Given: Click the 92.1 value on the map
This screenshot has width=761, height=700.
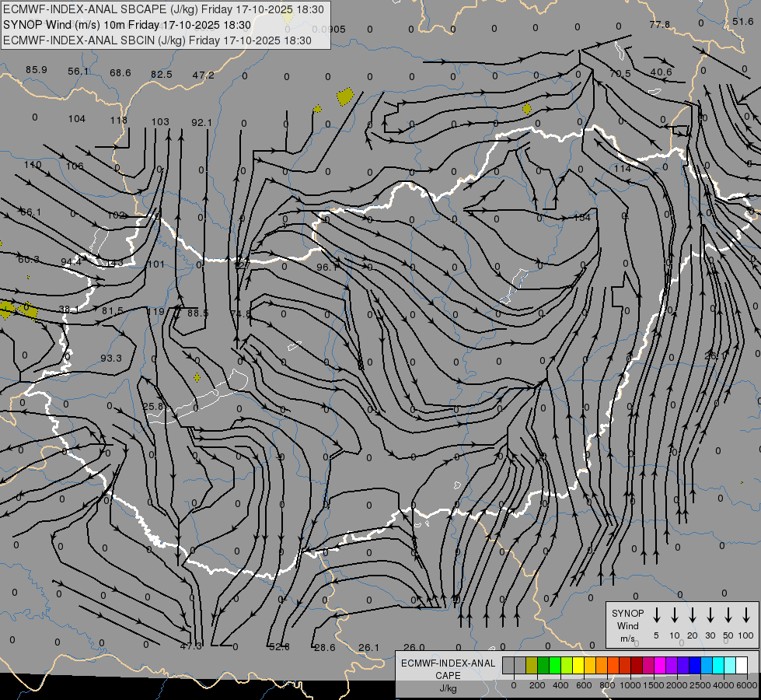Looking at the screenshot, I should point(202,122).
